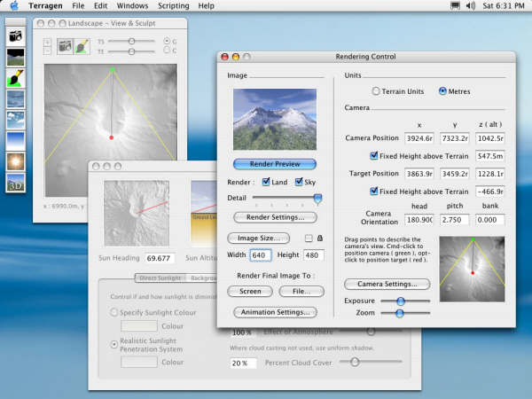The image size is (532, 399).
Task: Select the Terrain Units radio button
Action: pyautogui.click(x=377, y=90)
